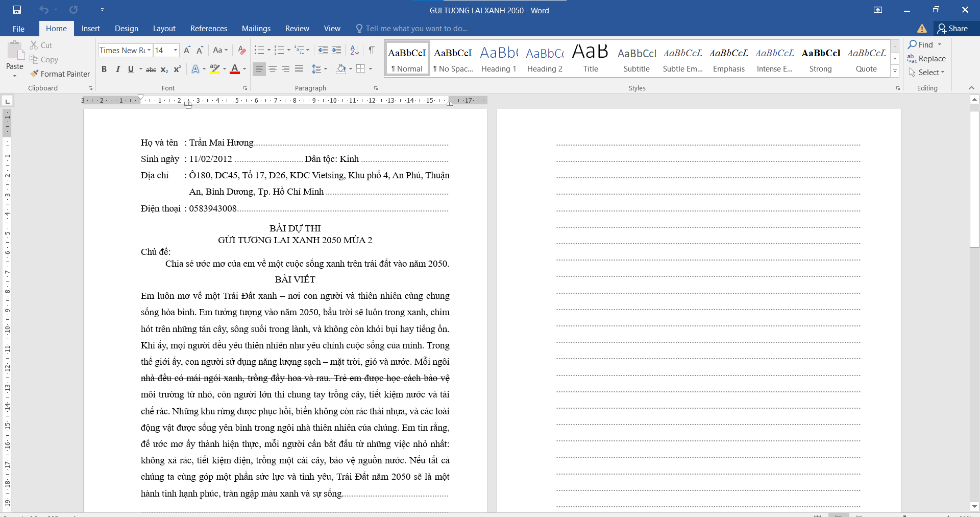This screenshot has height=517, width=980.
Task: Apply borders to the selection
Action: click(361, 69)
